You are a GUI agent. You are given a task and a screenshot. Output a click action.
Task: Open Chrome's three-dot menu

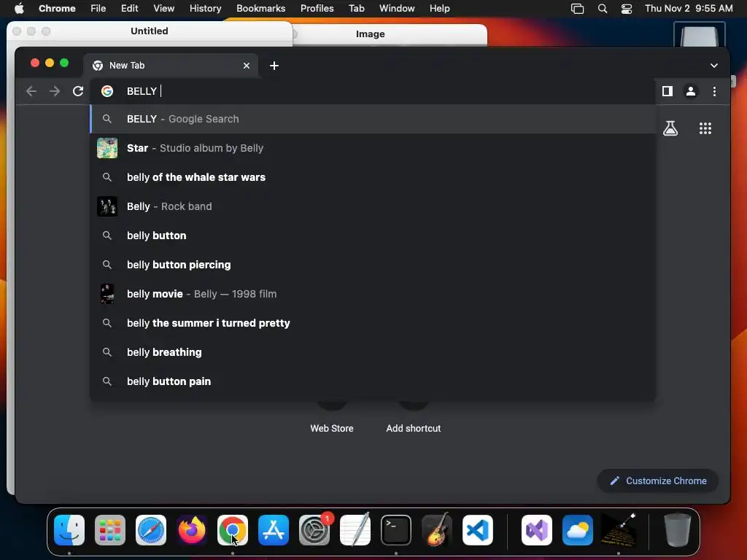click(x=714, y=91)
